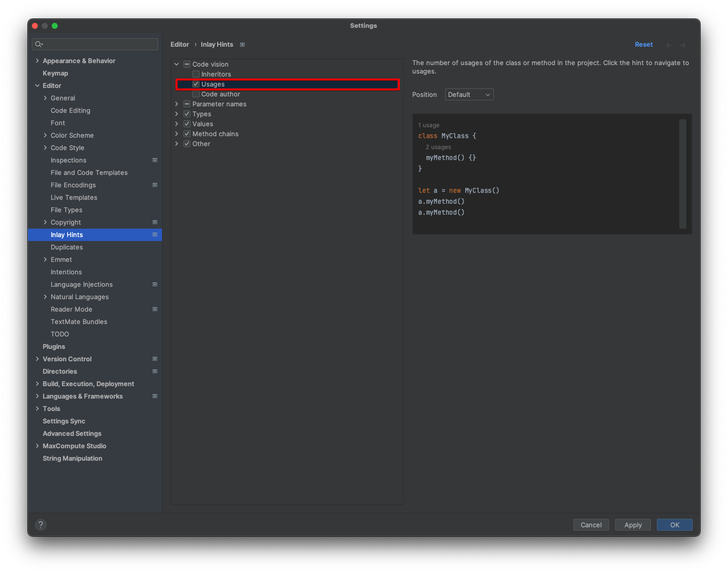Click the preview pane scrollbar
This screenshot has height=573, width=728.
(x=682, y=173)
